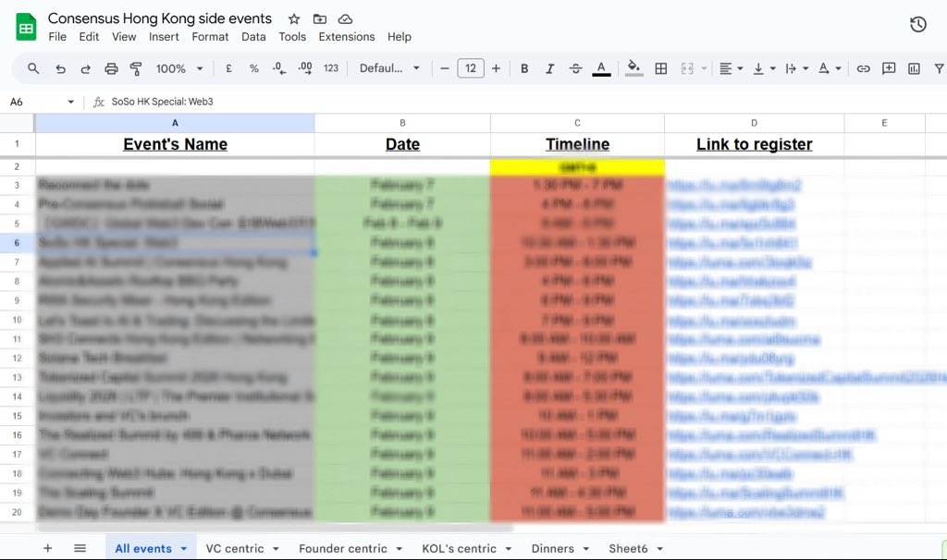Viewport: 947px width, 560px height.
Task: Open the Data menu
Action: point(253,37)
